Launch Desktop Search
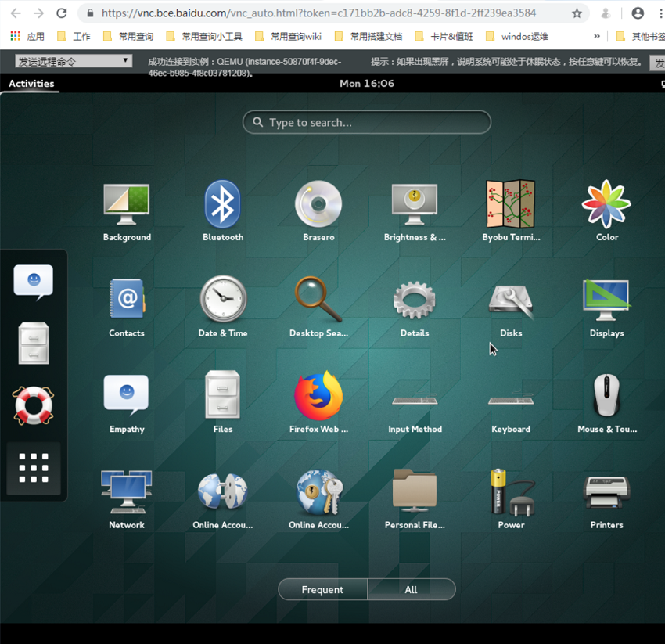 (x=318, y=307)
